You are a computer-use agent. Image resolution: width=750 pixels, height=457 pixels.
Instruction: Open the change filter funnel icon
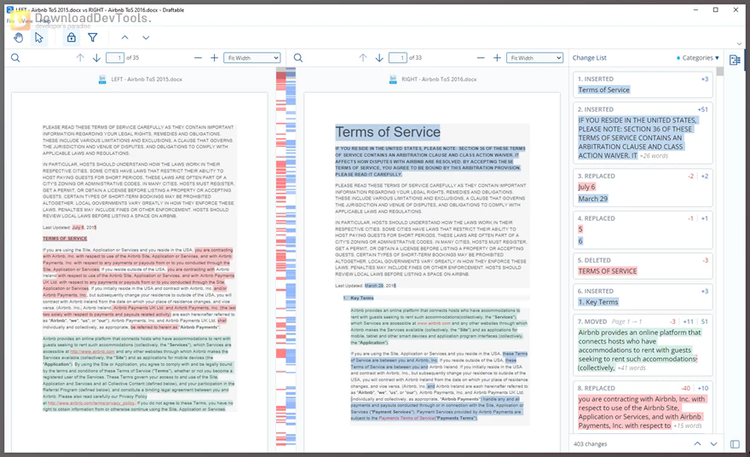93,37
